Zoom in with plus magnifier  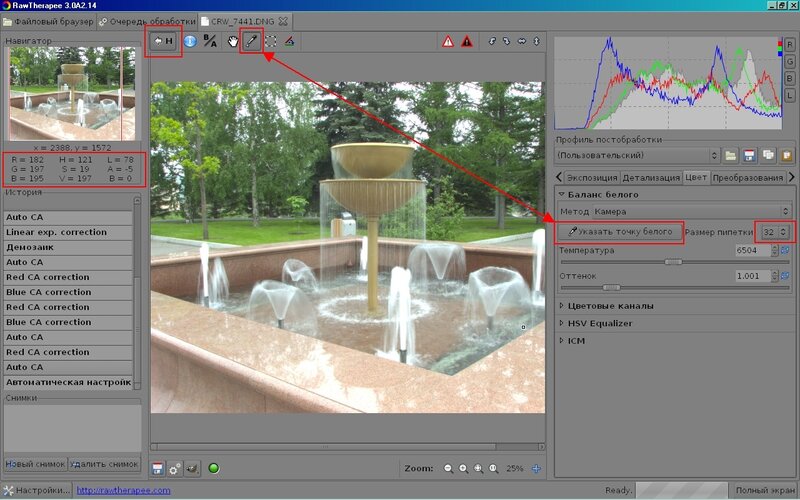pos(463,468)
